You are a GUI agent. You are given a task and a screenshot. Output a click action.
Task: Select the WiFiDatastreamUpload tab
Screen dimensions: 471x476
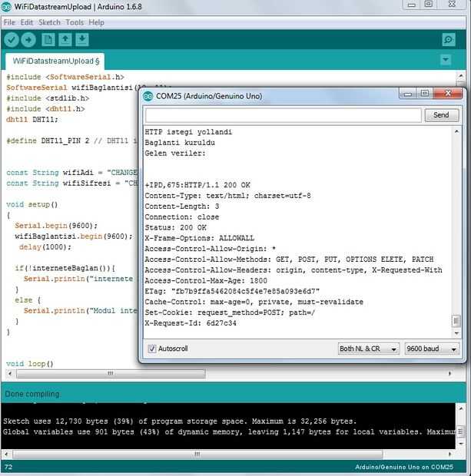55,61
